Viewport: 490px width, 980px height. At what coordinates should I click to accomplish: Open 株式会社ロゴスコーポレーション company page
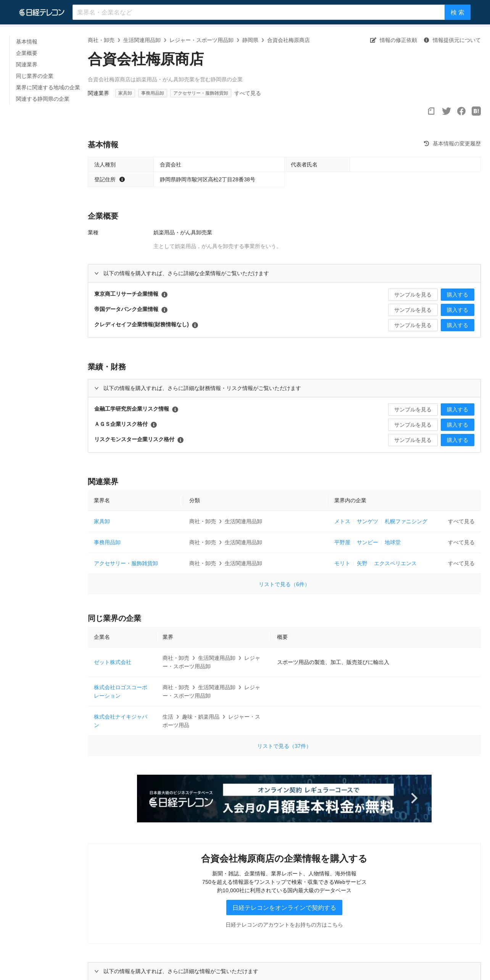click(121, 691)
